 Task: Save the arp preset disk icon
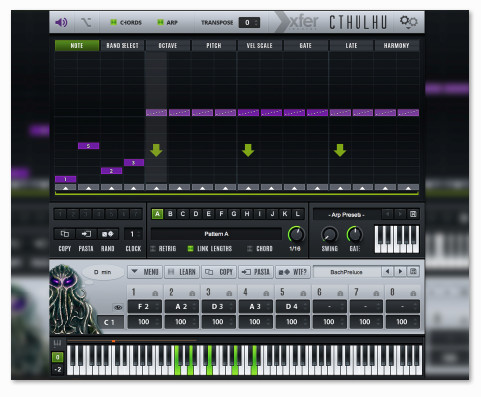tap(413, 214)
